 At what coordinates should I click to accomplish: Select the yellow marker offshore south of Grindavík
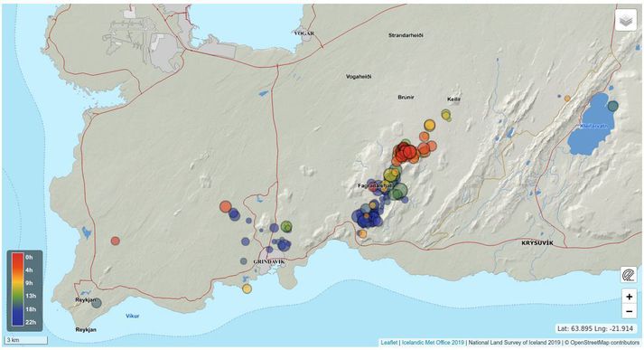click(x=247, y=289)
